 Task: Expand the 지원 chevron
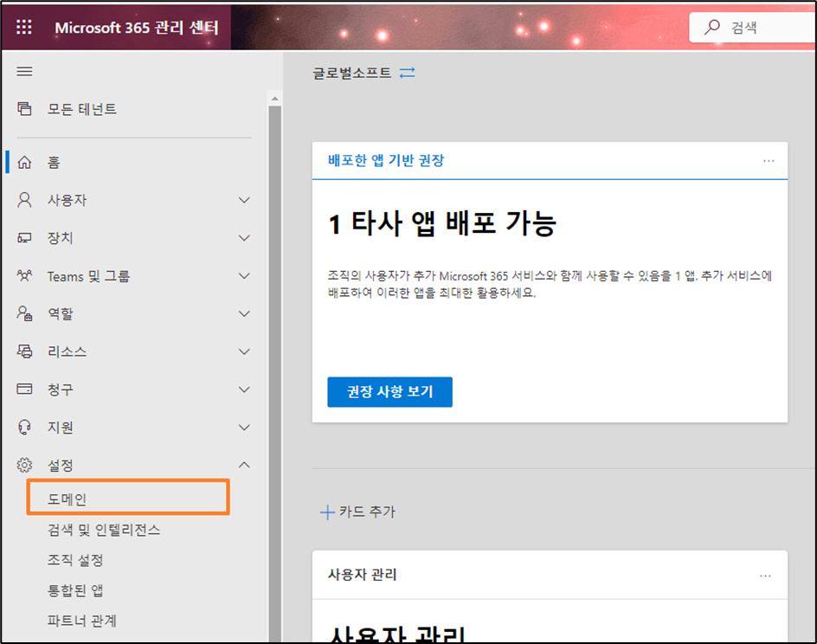click(x=244, y=428)
